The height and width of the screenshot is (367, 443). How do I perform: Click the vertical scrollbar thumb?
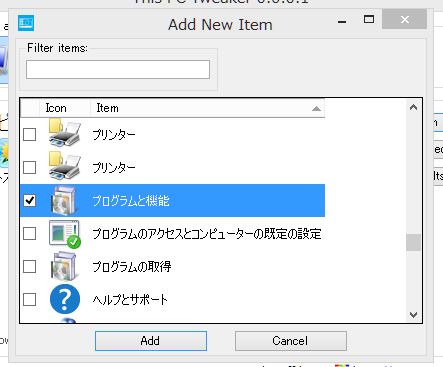coord(413,242)
